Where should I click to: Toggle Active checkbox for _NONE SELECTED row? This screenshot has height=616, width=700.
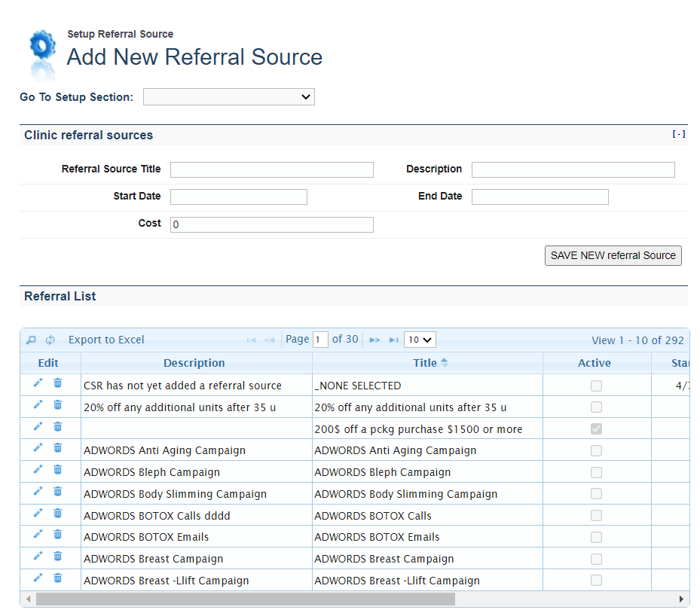click(x=596, y=386)
